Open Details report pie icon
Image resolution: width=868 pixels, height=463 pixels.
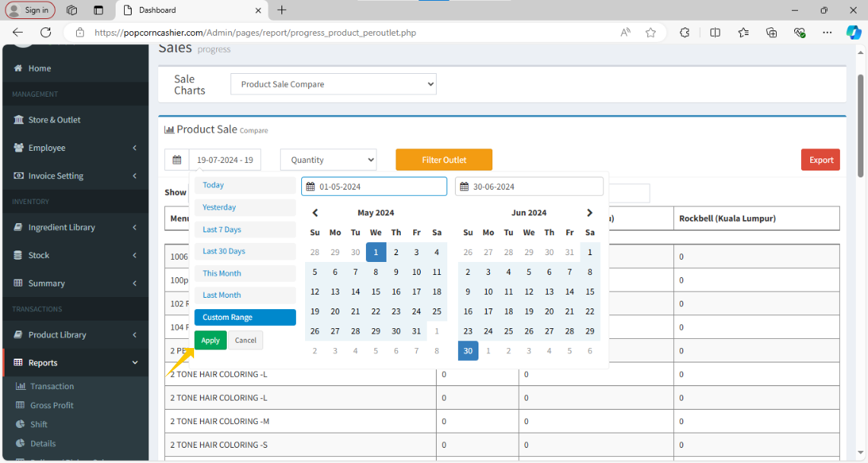(21, 443)
